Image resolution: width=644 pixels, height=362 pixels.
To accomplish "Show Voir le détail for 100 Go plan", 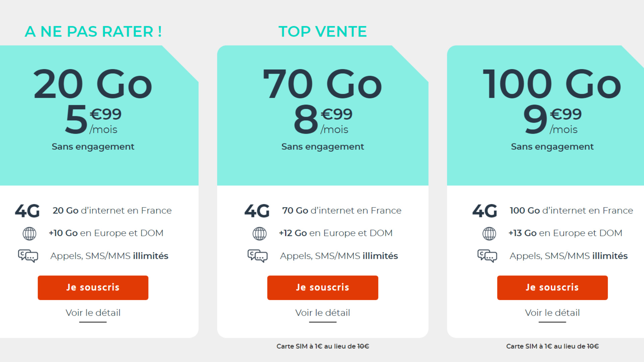I will [552, 313].
